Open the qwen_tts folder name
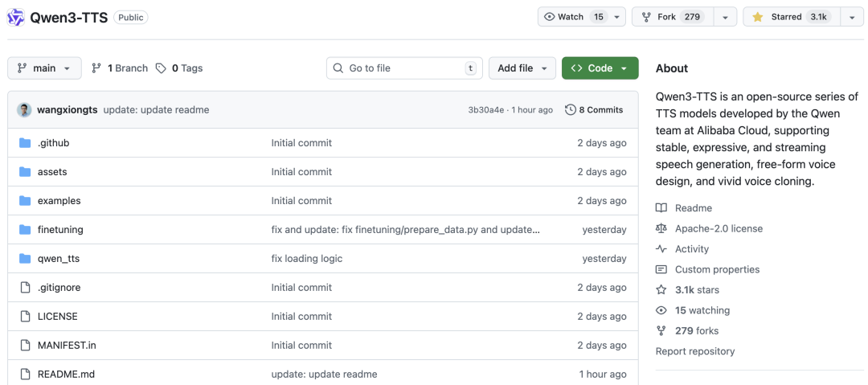 click(x=59, y=258)
